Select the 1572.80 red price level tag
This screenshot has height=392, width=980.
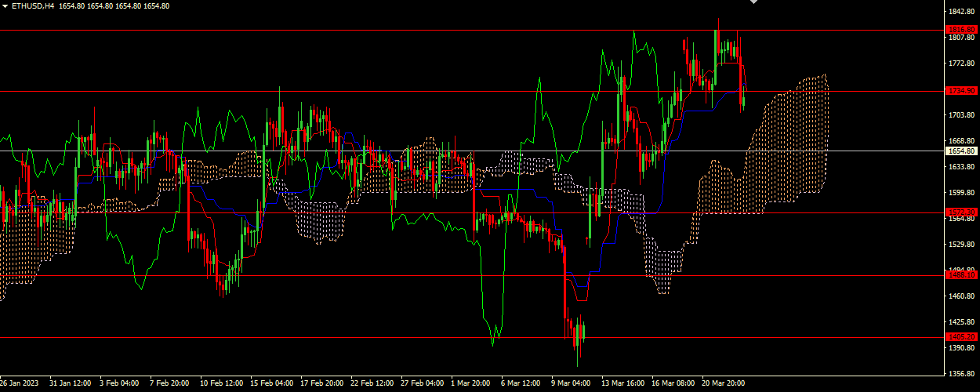(x=961, y=212)
